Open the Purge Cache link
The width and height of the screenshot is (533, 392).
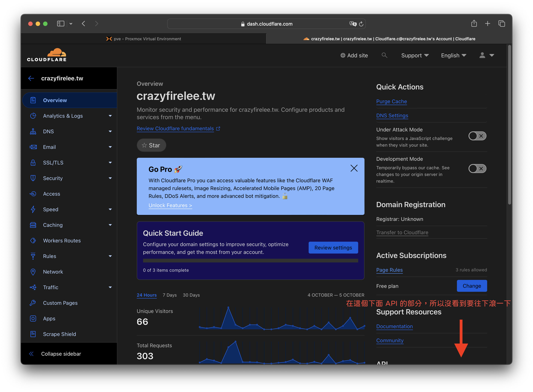[391, 101]
